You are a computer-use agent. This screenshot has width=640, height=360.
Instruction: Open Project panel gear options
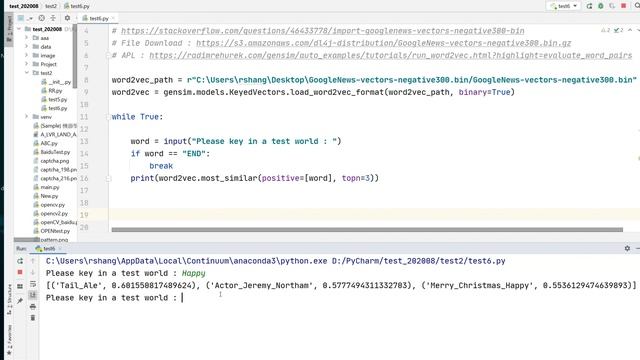pos(67,18)
